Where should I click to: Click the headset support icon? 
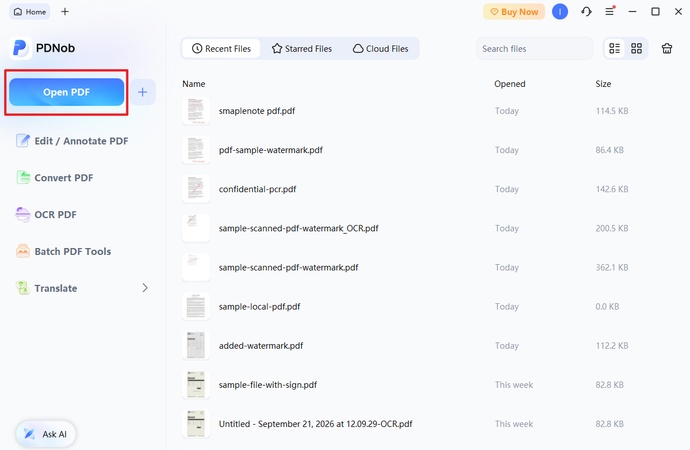click(586, 12)
